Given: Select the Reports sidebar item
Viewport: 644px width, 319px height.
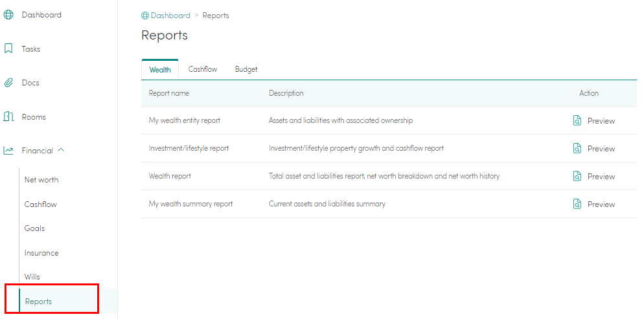Looking at the screenshot, I should pos(39,302).
